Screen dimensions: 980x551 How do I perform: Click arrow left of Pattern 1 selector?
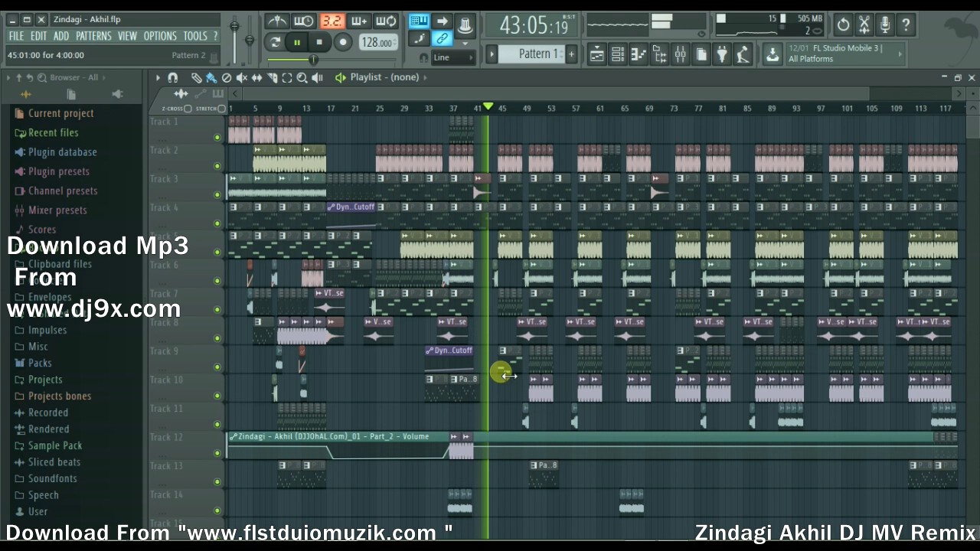coord(492,54)
